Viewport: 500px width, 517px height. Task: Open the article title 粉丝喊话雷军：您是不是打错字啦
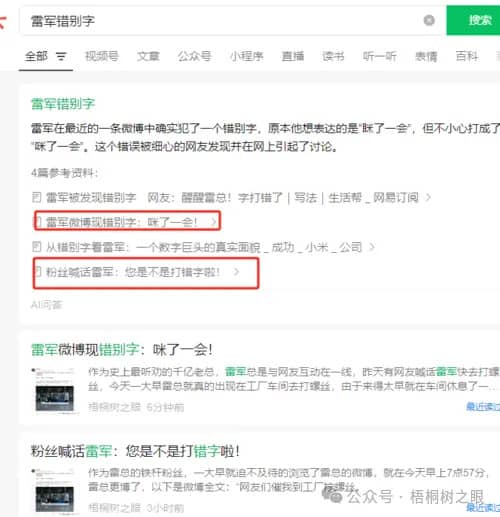pyautogui.click(x=135, y=451)
